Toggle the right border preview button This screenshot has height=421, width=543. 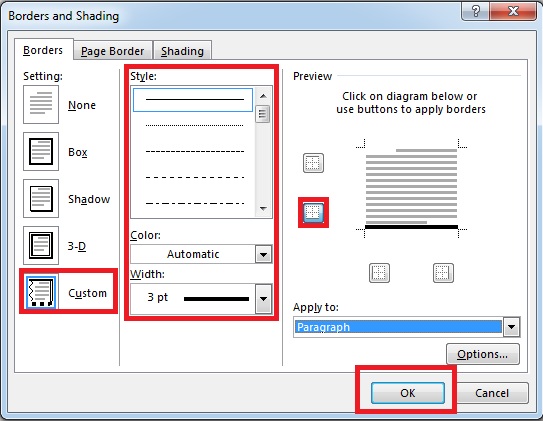tap(443, 273)
